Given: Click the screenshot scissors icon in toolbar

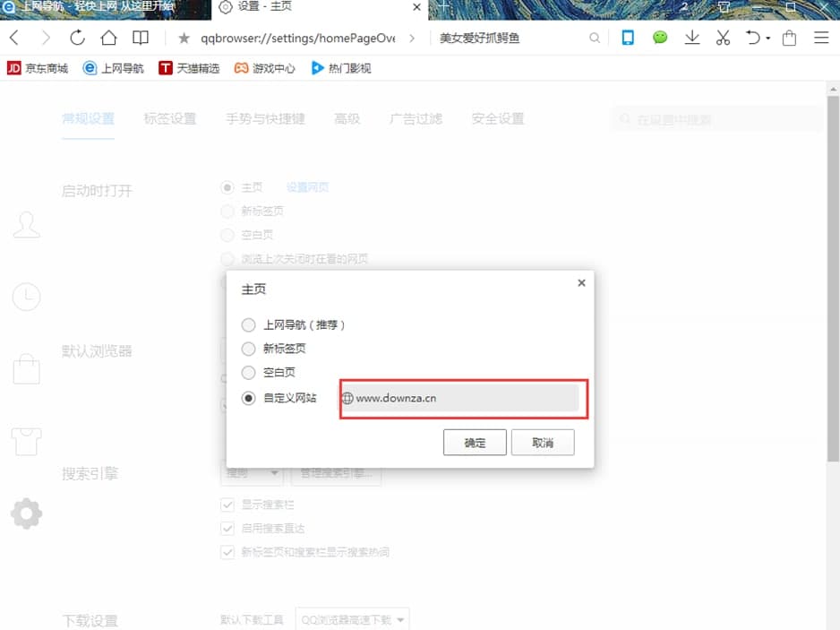Looking at the screenshot, I should click(x=723, y=38).
